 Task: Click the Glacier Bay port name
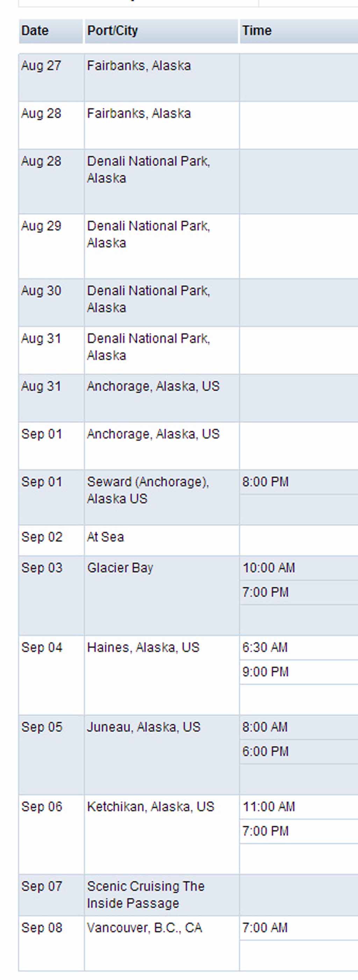coord(120,568)
